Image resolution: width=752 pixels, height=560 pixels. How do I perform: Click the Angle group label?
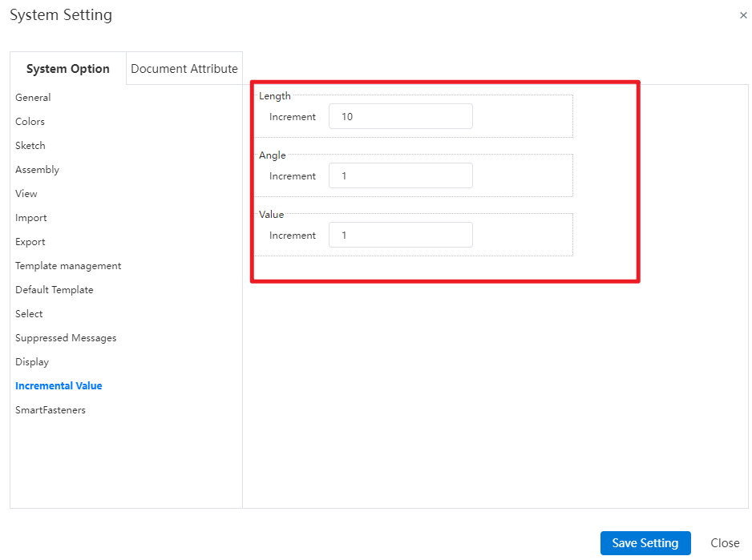[x=273, y=155]
